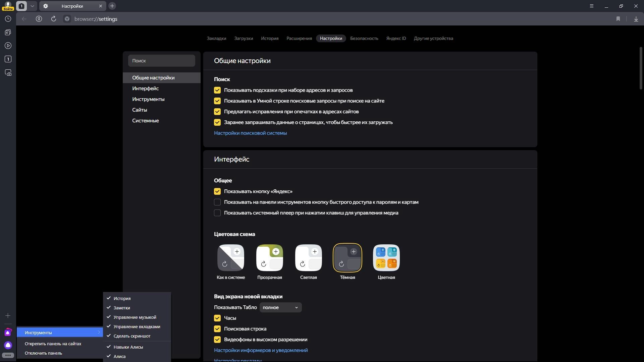
Task: Go back with the arrow button
Action: [24, 19]
